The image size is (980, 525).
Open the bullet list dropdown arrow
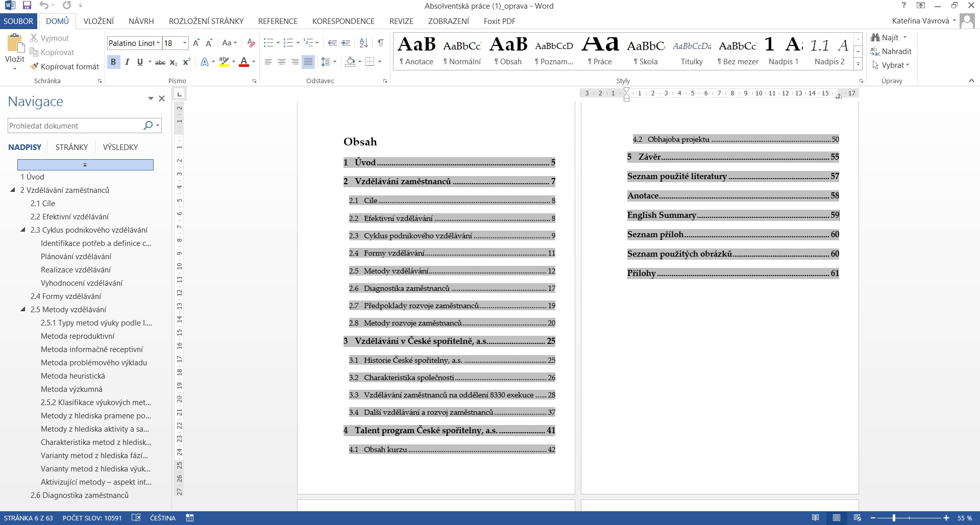(x=278, y=43)
